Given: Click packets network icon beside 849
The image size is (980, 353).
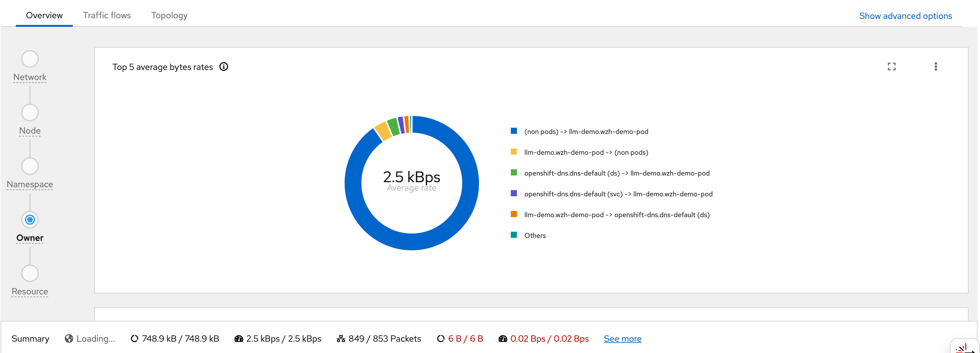Looking at the screenshot, I should click(x=341, y=339).
